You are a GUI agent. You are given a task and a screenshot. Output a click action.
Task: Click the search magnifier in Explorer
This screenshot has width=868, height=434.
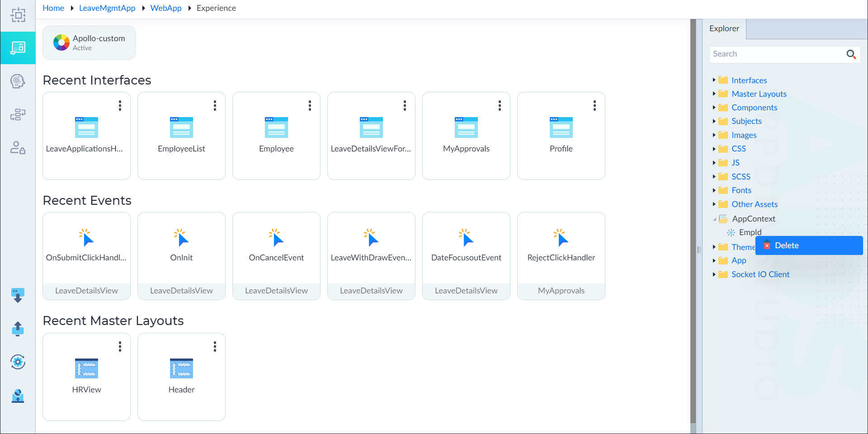[x=851, y=54]
